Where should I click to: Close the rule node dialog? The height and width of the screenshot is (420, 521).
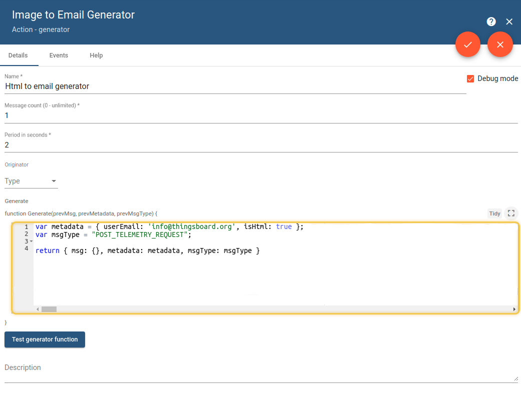[x=509, y=21]
